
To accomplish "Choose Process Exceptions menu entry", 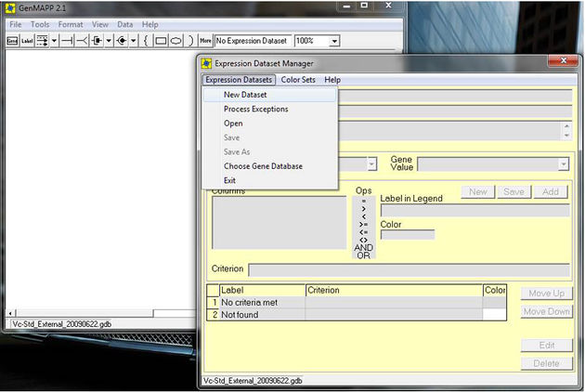I will point(270,109).
